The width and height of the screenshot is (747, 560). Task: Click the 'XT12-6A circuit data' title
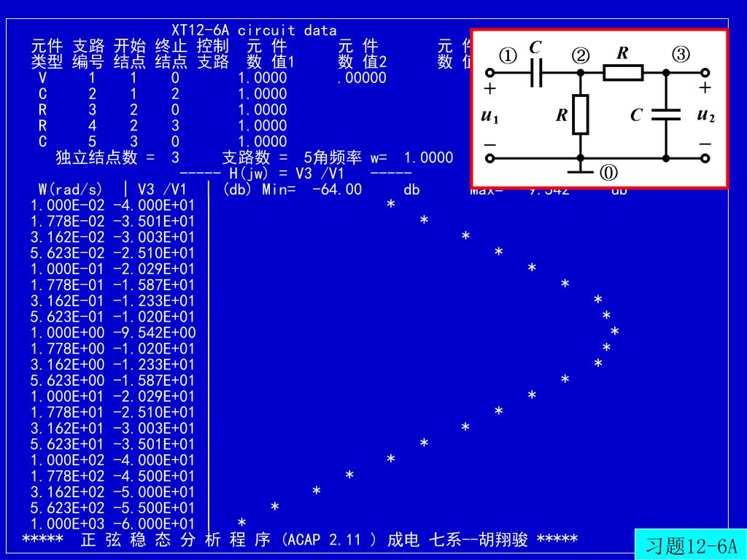click(254, 31)
